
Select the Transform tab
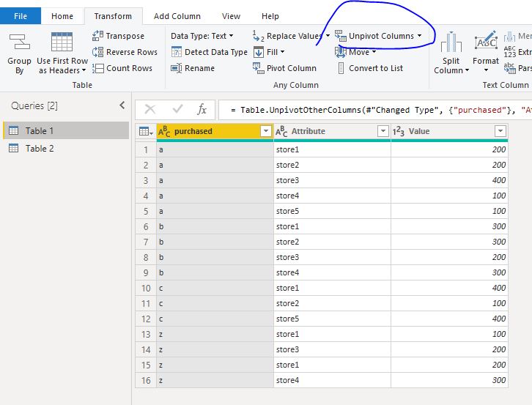point(113,16)
